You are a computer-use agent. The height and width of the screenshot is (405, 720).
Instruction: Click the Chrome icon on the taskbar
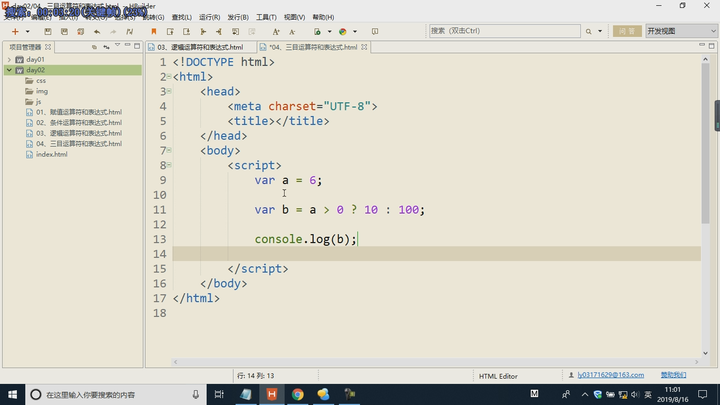[298, 394]
